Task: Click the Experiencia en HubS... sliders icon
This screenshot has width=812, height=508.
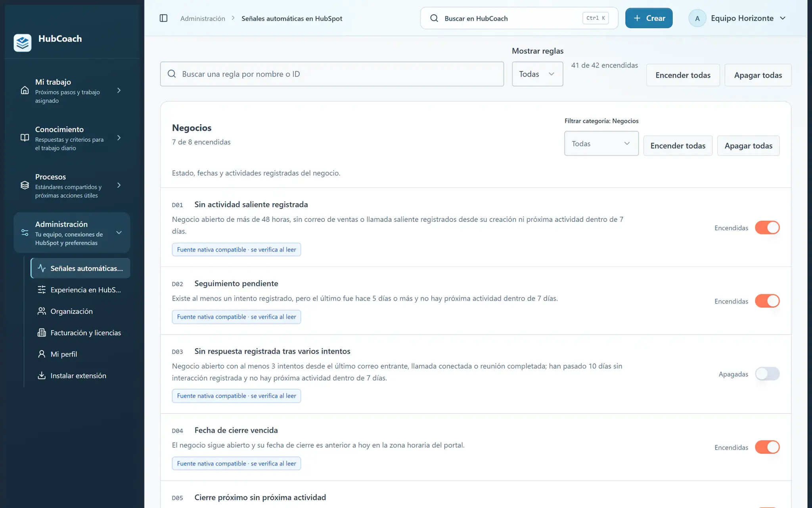Action: pos(42,290)
